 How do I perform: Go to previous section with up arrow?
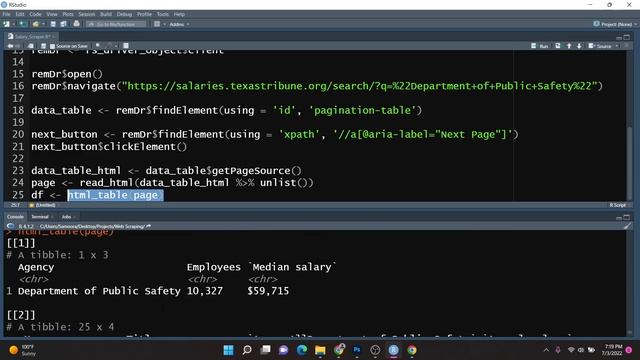tap(569, 46)
